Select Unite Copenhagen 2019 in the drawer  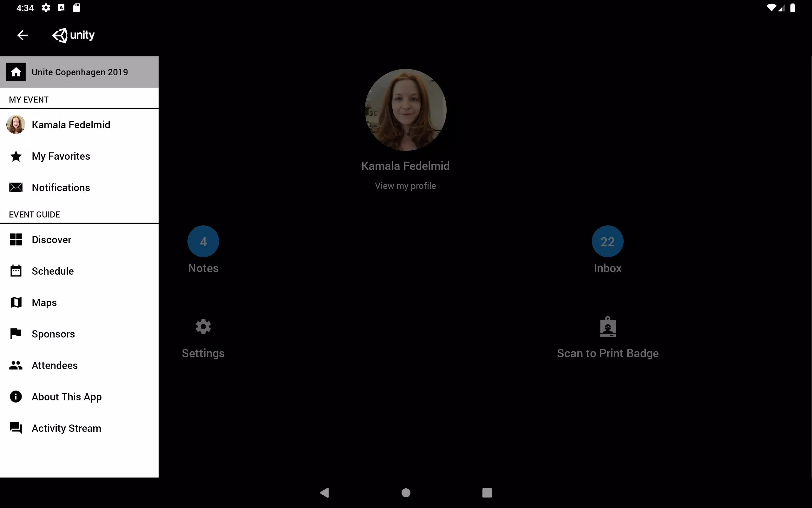click(79, 72)
